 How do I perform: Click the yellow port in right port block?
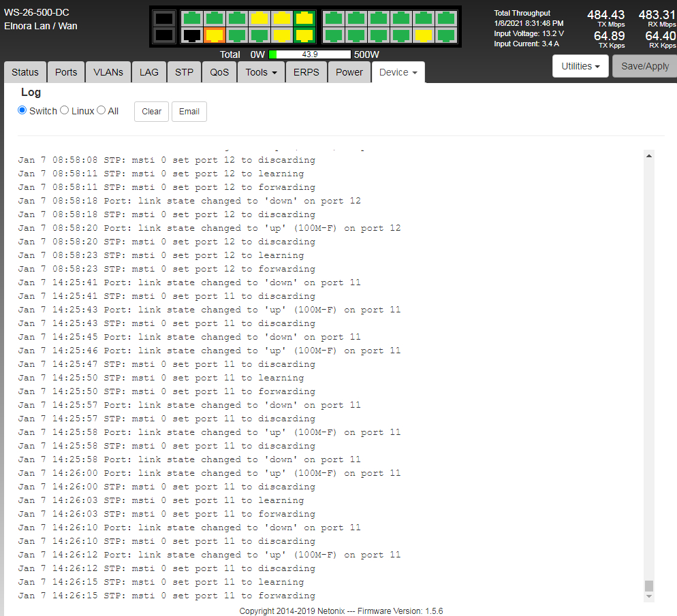point(423,35)
